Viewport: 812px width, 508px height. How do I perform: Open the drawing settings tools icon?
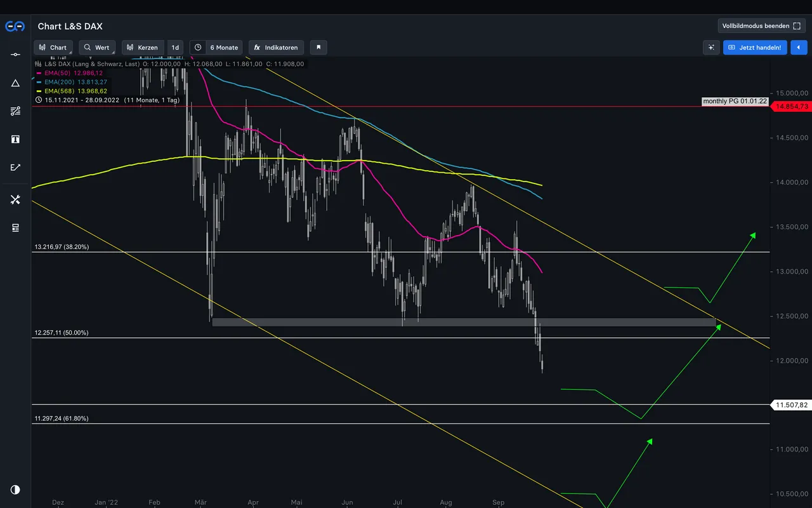[x=15, y=199]
